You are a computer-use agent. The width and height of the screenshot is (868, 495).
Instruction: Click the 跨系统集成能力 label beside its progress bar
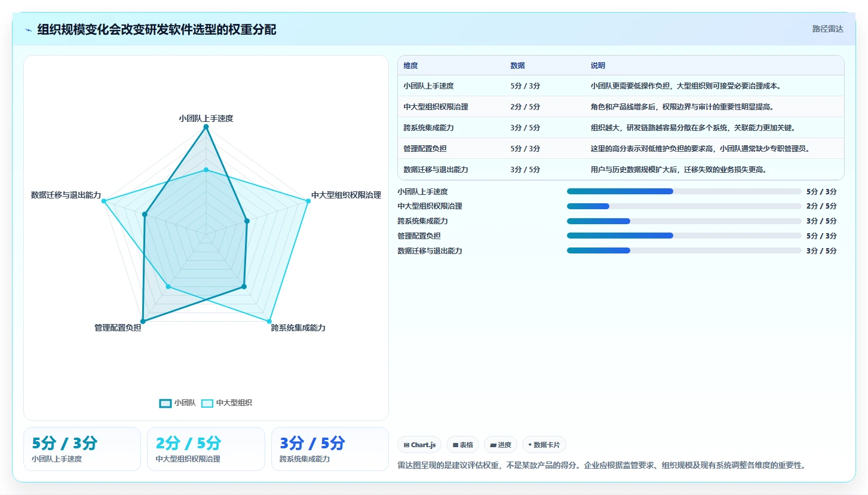(422, 221)
